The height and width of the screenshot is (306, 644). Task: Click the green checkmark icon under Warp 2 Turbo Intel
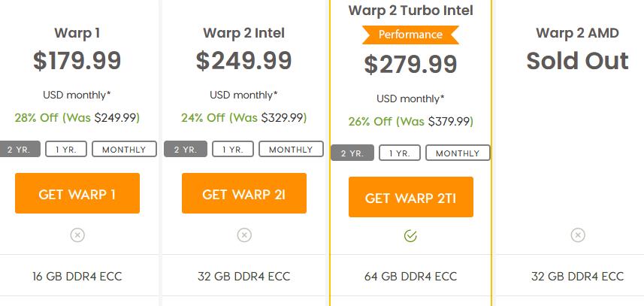click(x=411, y=236)
